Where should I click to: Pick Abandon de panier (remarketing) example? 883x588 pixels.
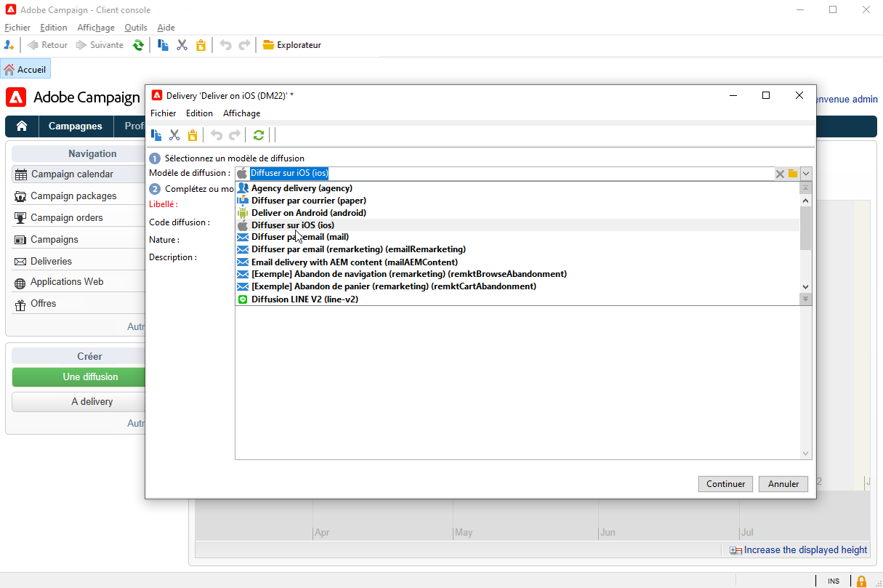(x=517, y=286)
